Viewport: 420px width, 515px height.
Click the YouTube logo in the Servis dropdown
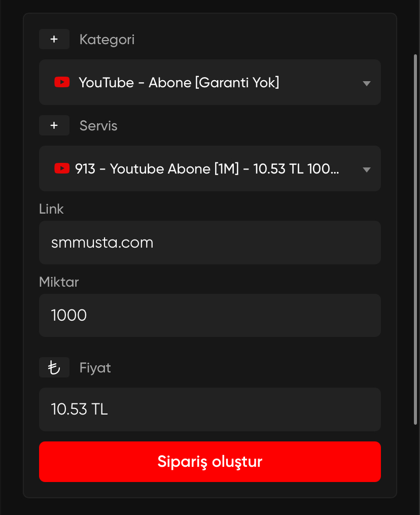(62, 168)
